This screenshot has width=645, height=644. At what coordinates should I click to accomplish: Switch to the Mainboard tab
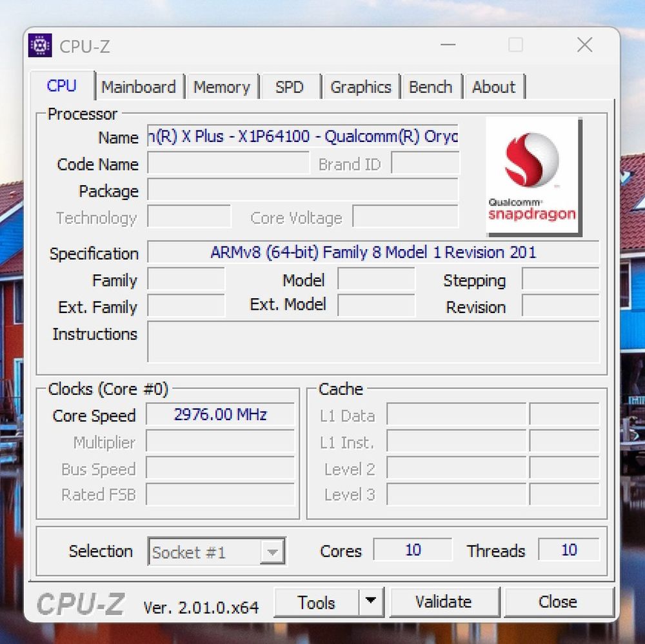click(139, 87)
